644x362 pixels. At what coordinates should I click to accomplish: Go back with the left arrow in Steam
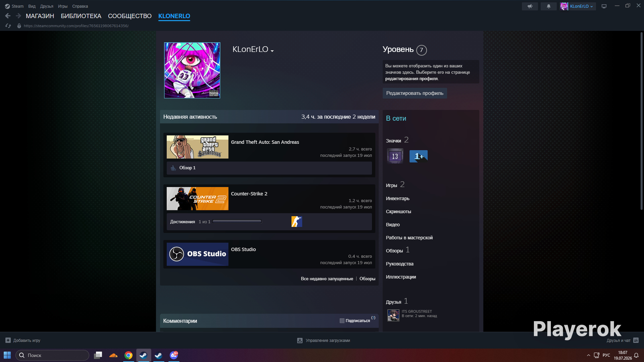tap(8, 16)
